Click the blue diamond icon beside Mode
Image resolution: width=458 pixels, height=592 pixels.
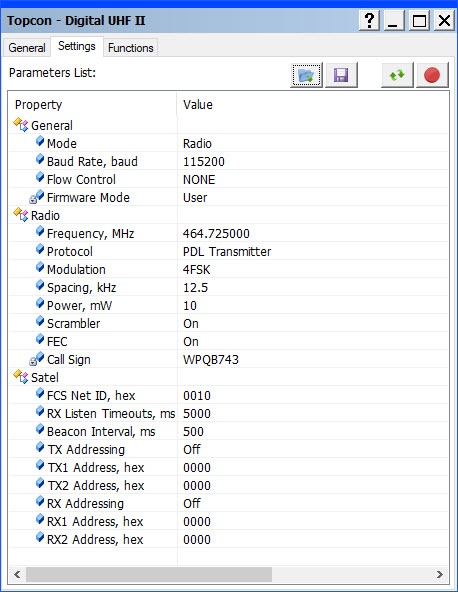click(40, 142)
